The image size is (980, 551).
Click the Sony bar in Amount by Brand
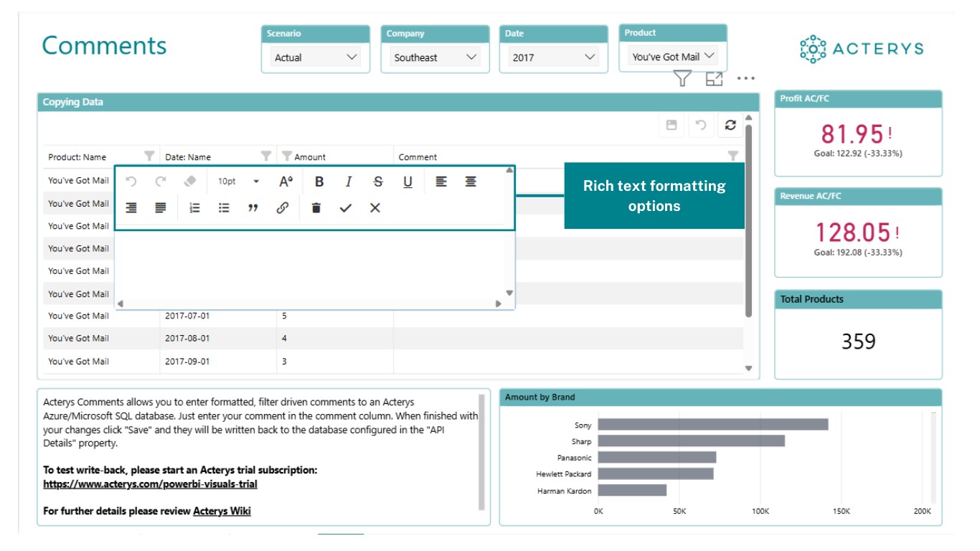(713, 425)
